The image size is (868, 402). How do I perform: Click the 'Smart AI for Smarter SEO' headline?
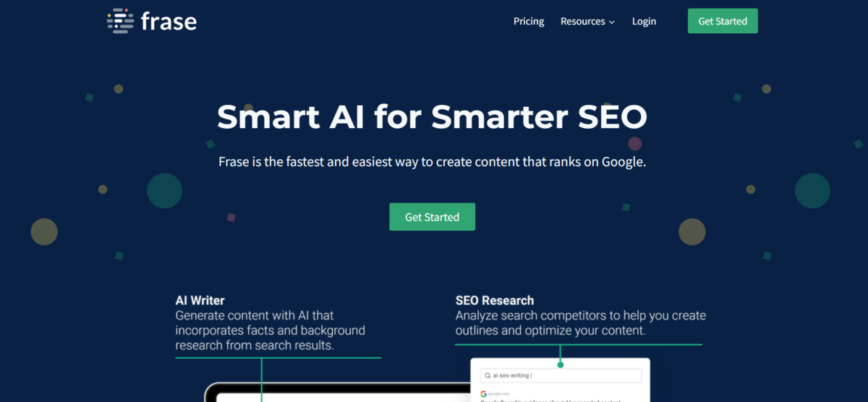[432, 117]
